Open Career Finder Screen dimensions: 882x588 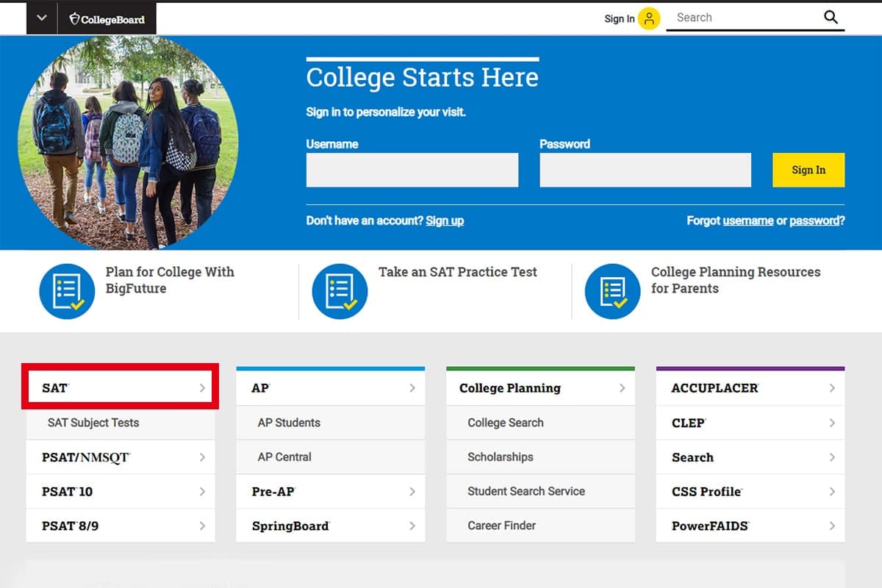tap(541, 526)
